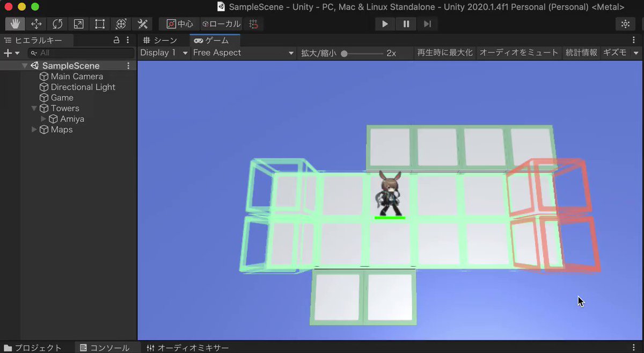Image resolution: width=644 pixels, height=353 pixels.
Task: Open Hierarchy panel options menu
Action: point(128,40)
